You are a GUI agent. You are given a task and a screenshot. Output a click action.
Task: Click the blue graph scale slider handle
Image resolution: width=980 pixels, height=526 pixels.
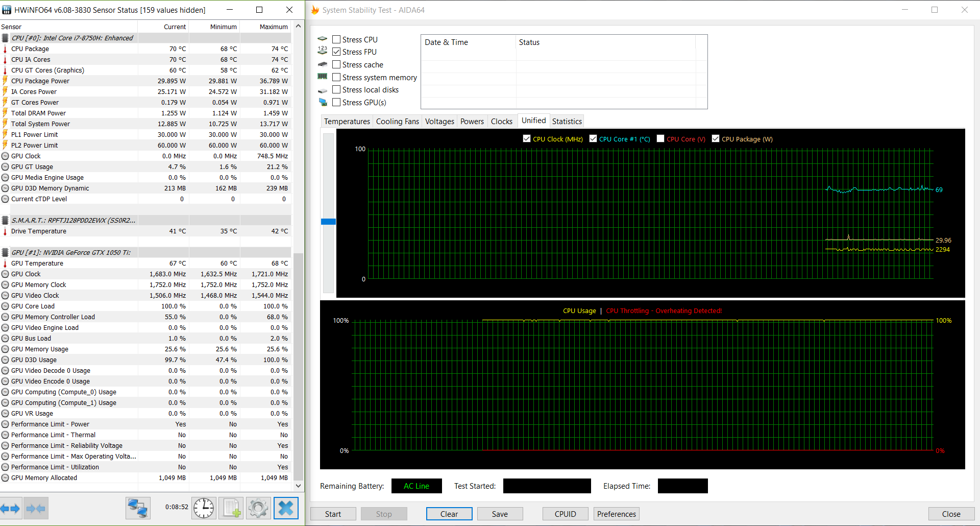point(328,222)
